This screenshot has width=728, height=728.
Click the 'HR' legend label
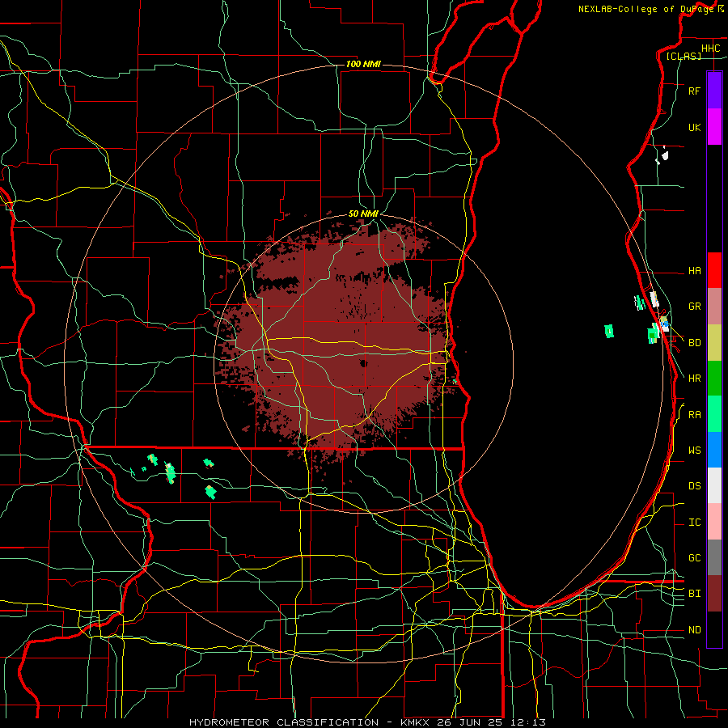[x=694, y=379]
